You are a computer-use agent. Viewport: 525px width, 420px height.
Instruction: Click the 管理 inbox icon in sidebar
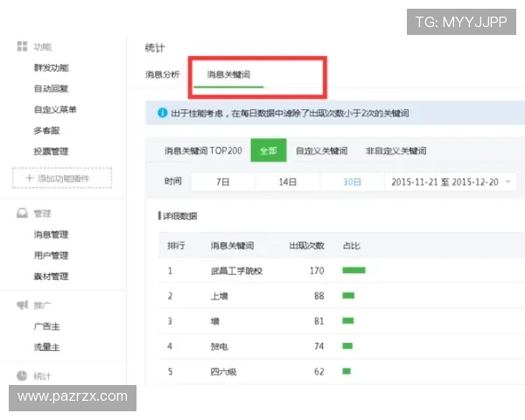tap(22, 213)
